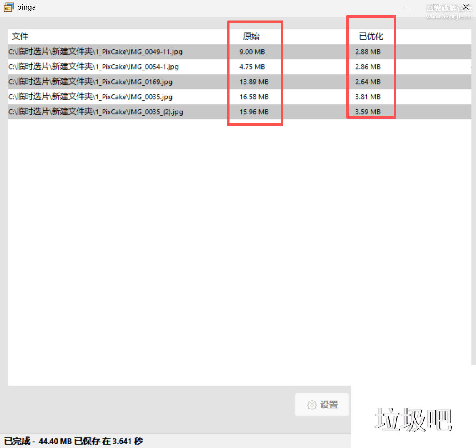Minimize the pinga window
Screen dimensions: 476x448
407,7
